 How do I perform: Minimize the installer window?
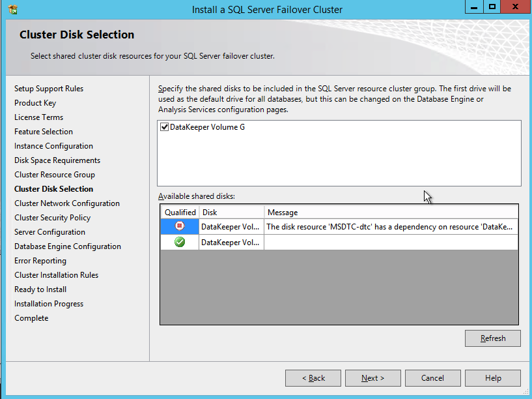click(x=474, y=7)
